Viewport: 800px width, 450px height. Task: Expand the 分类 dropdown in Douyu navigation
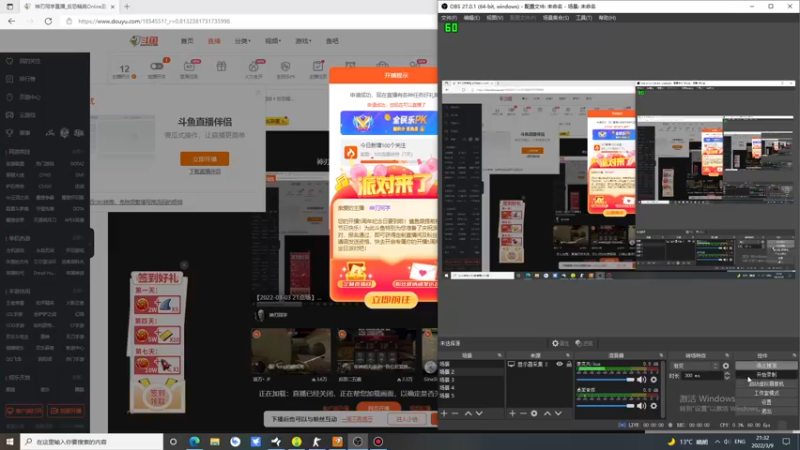242,41
